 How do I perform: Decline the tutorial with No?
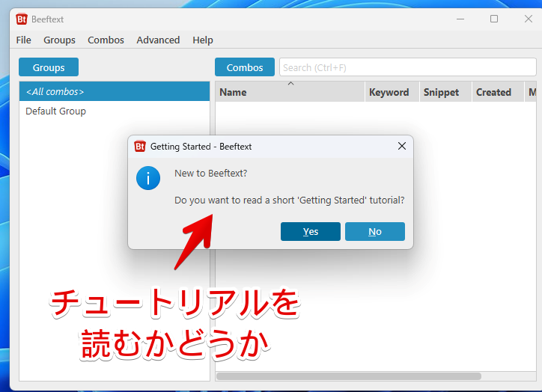375,231
